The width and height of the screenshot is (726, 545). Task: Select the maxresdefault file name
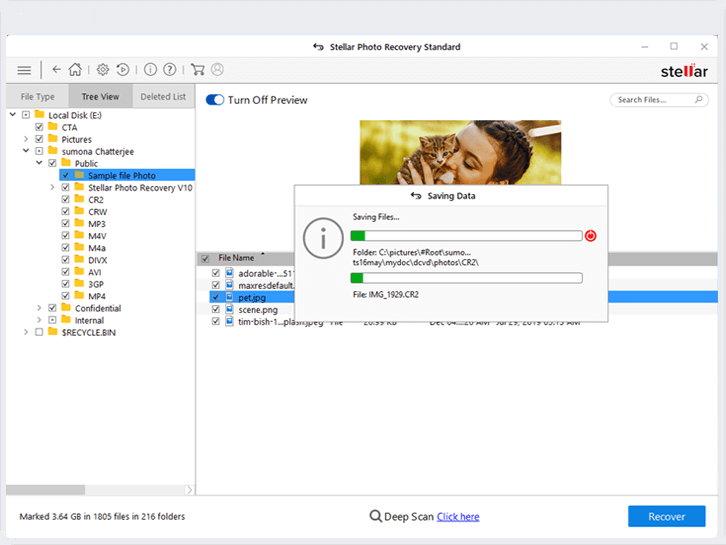pos(266,285)
